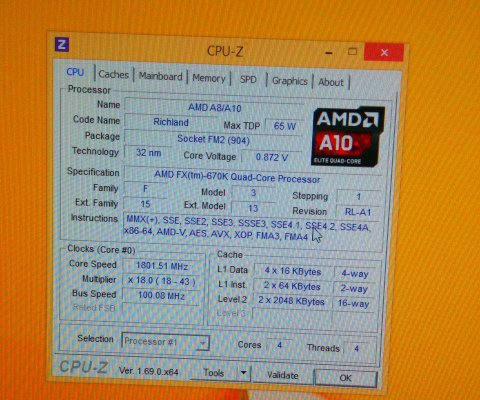
Task: Click the Max TDP value 65 W
Action: [284, 126]
